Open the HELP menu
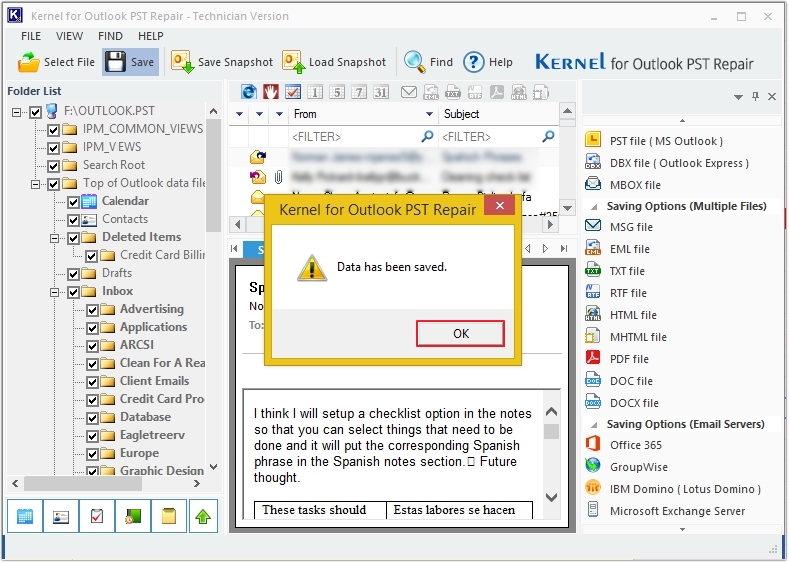 (x=150, y=36)
